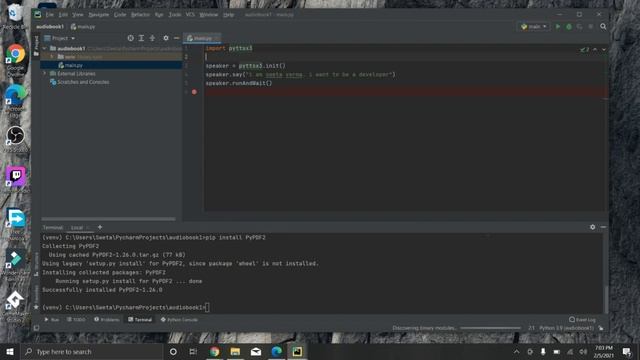Screen dimensions: 640x360
Task: Open the Event Log
Action: [x=582, y=320]
